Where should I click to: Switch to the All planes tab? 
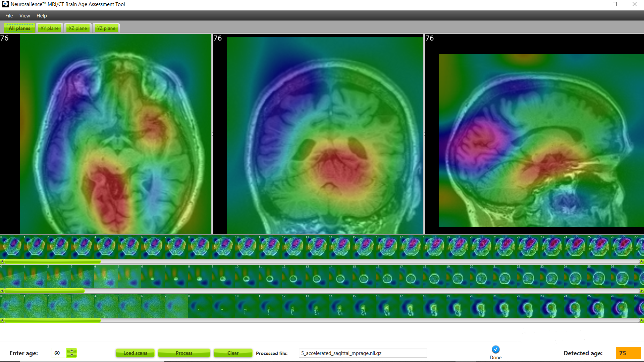pyautogui.click(x=19, y=28)
